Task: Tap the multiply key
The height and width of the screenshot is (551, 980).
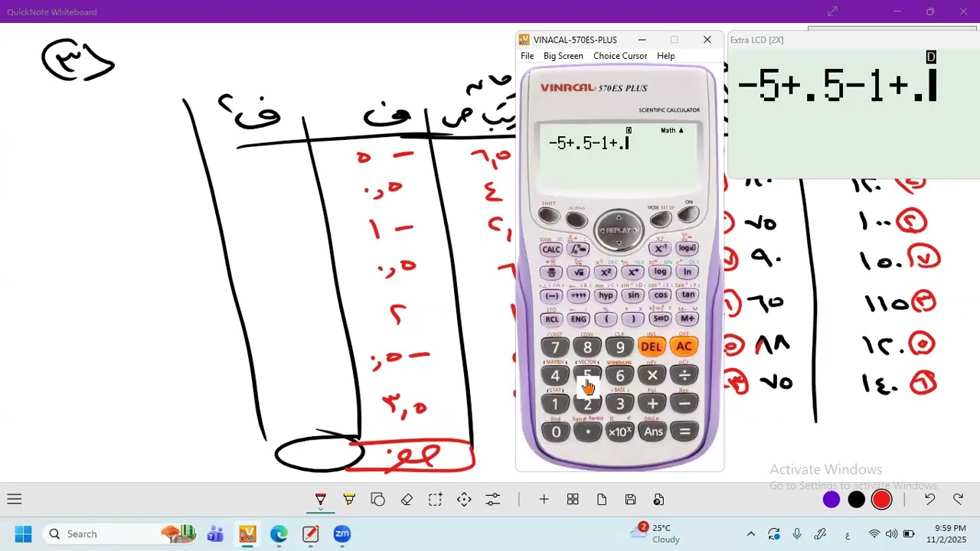Action: (x=652, y=375)
